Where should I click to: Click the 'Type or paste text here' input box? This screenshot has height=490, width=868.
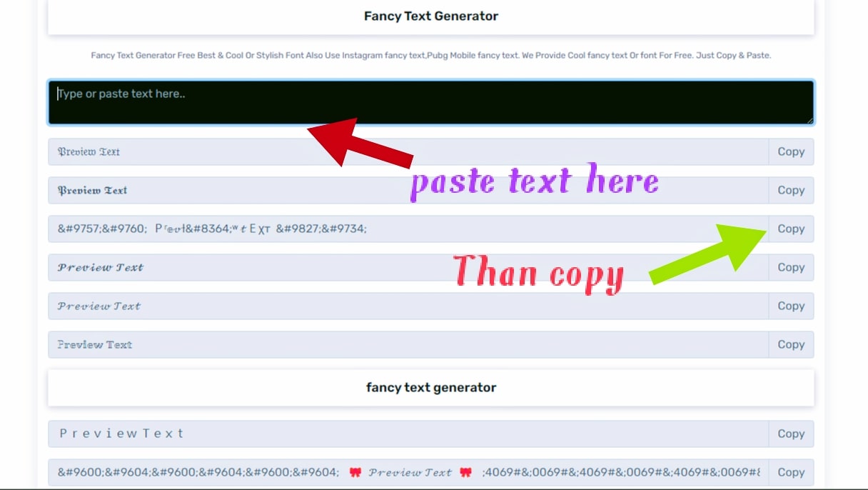pyautogui.click(x=431, y=102)
